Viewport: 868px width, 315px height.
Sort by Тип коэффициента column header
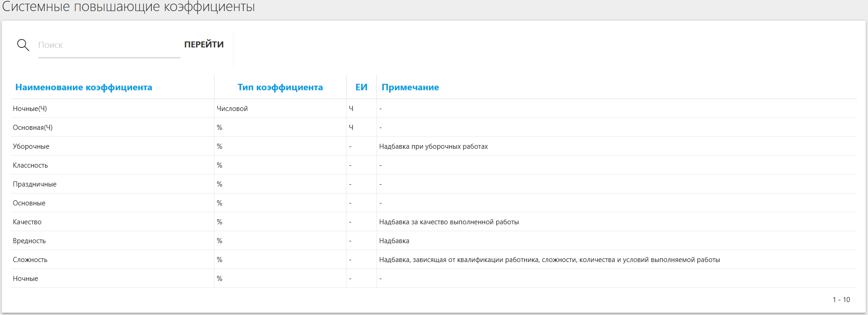280,87
